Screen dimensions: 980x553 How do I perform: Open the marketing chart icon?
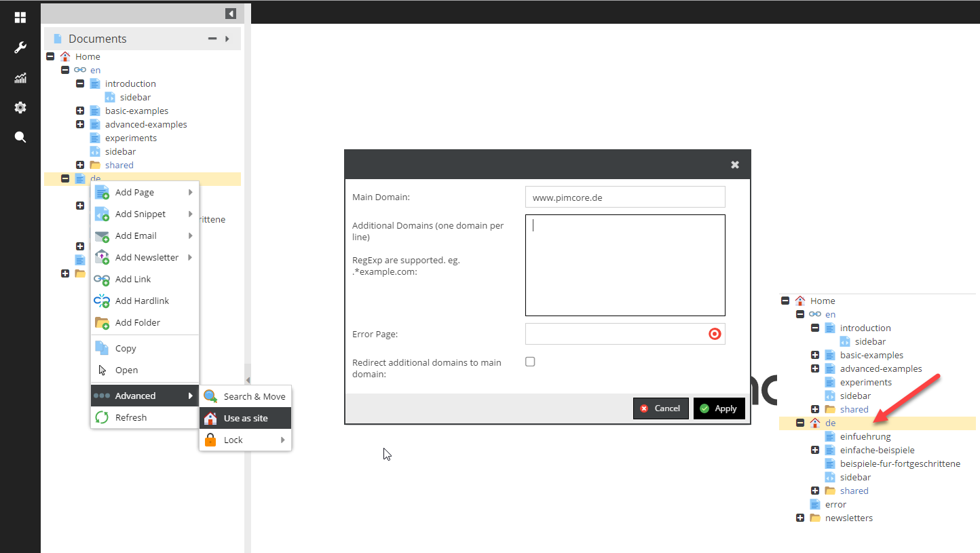click(x=20, y=78)
